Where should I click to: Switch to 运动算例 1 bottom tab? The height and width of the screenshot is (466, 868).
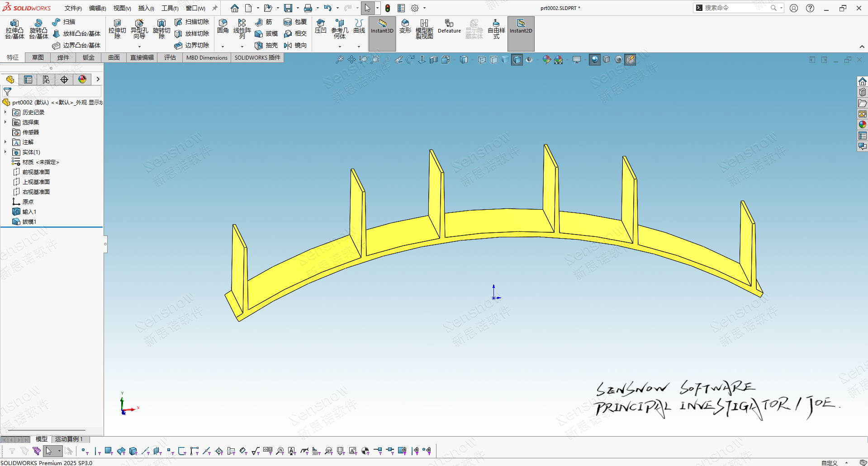tap(69, 439)
